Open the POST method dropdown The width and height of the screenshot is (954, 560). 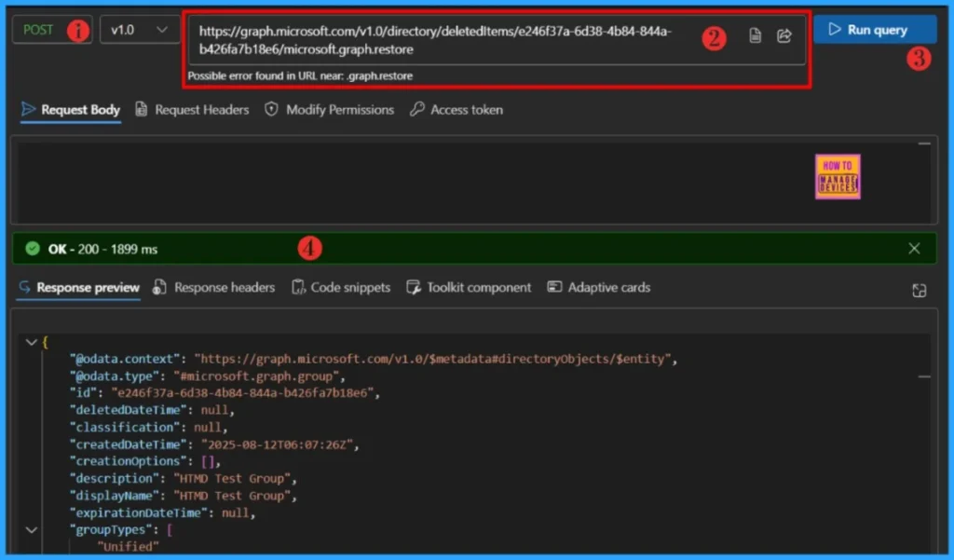point(52,30)
